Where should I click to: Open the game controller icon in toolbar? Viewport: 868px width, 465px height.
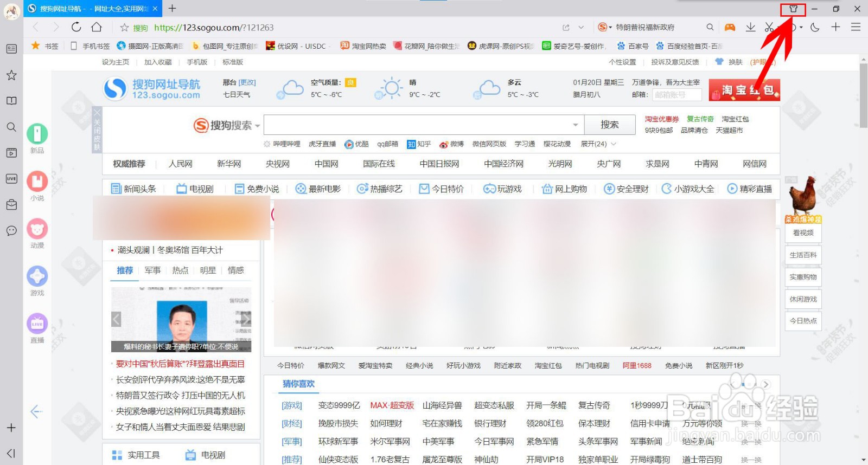pyautogui.click(x=730, y=27)
